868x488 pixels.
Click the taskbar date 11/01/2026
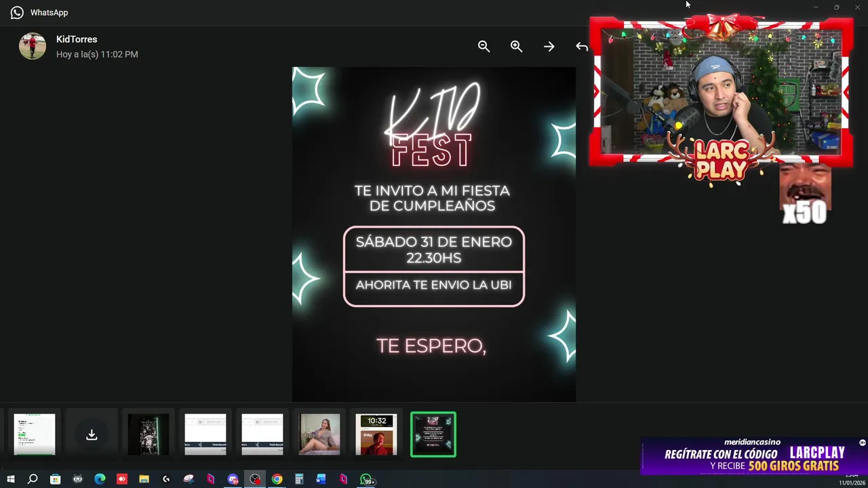point(852,483)
